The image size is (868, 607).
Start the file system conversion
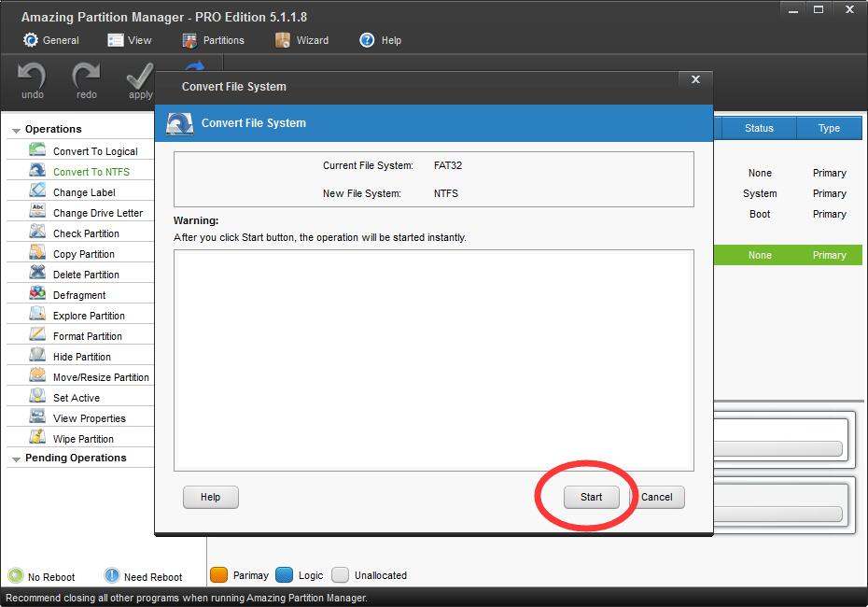(591, 497)
